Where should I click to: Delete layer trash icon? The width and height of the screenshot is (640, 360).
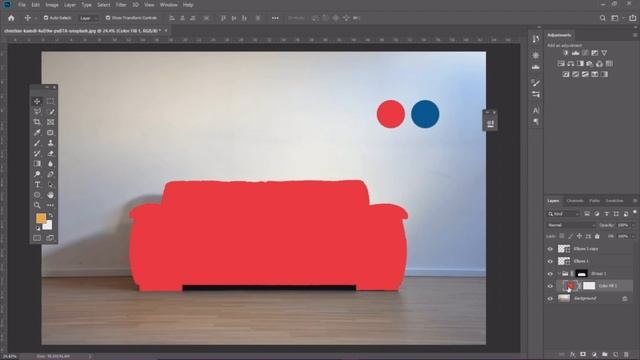coord(626,355)
